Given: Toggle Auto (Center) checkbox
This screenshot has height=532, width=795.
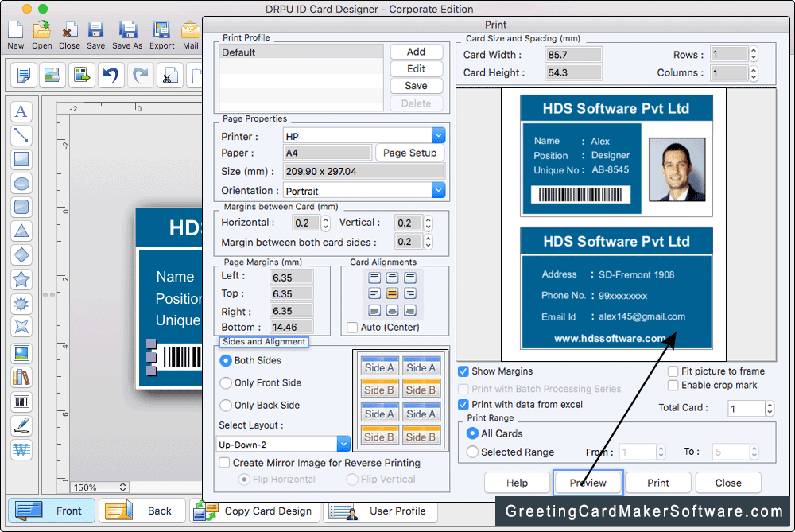Looking at the screenshot, I should (352, 328).
